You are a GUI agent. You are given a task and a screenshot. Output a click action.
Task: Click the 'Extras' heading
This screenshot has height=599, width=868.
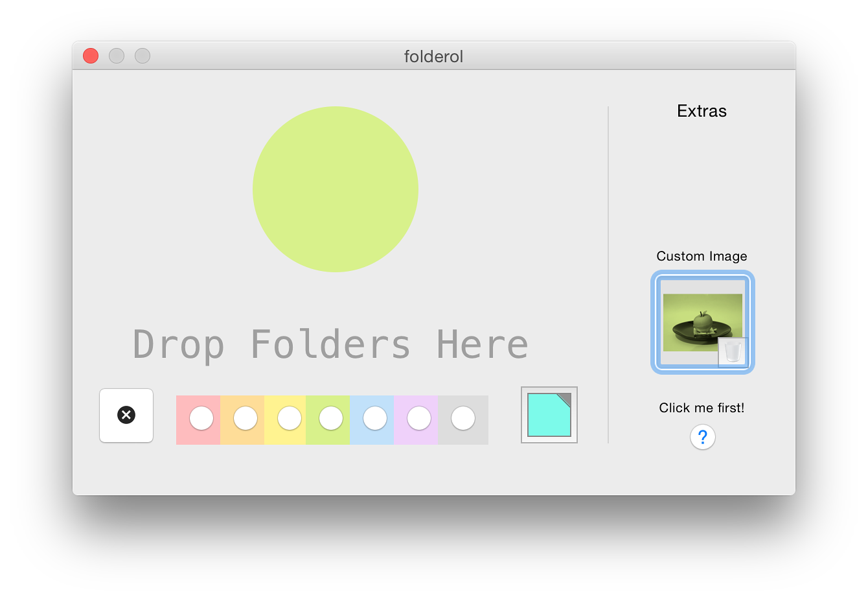click(x=702, y=111)
